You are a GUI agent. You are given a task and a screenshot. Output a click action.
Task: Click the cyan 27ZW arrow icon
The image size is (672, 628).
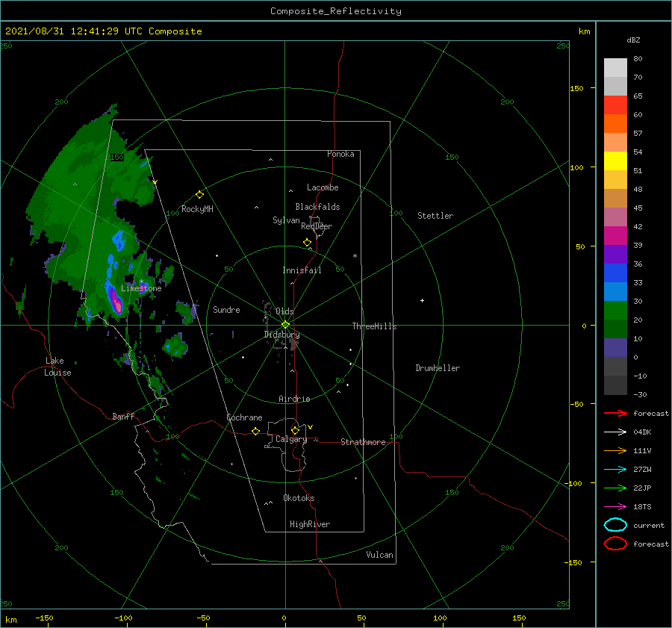pos(615,470)
